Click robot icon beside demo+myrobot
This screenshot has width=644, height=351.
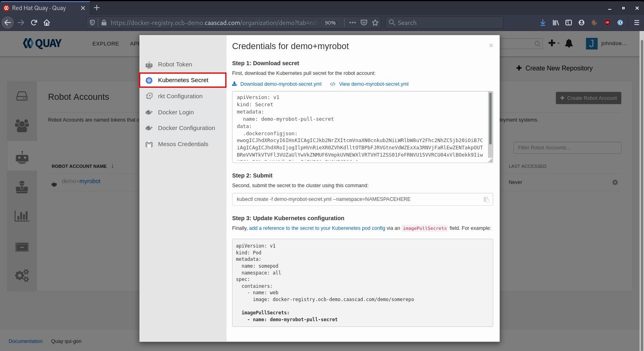coord(54,184)
